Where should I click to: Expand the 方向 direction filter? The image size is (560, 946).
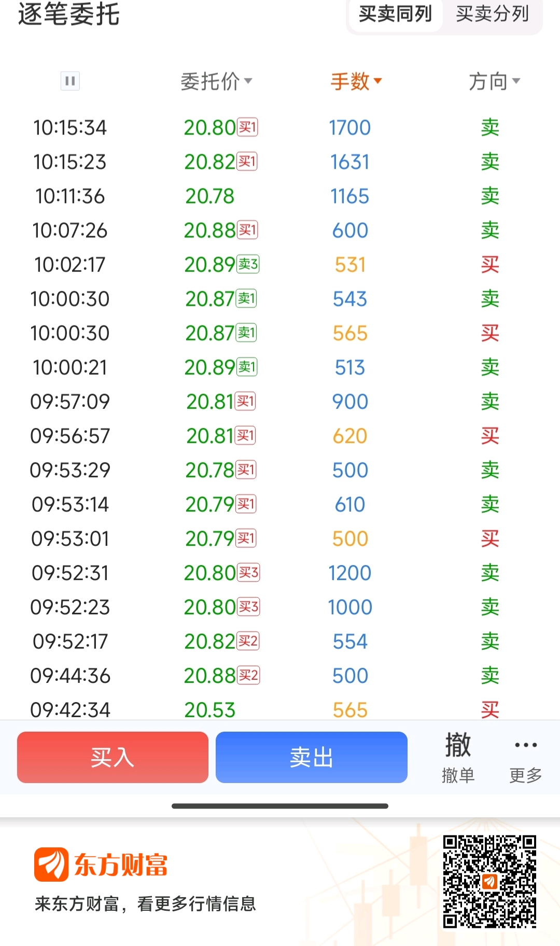[494, 81]
